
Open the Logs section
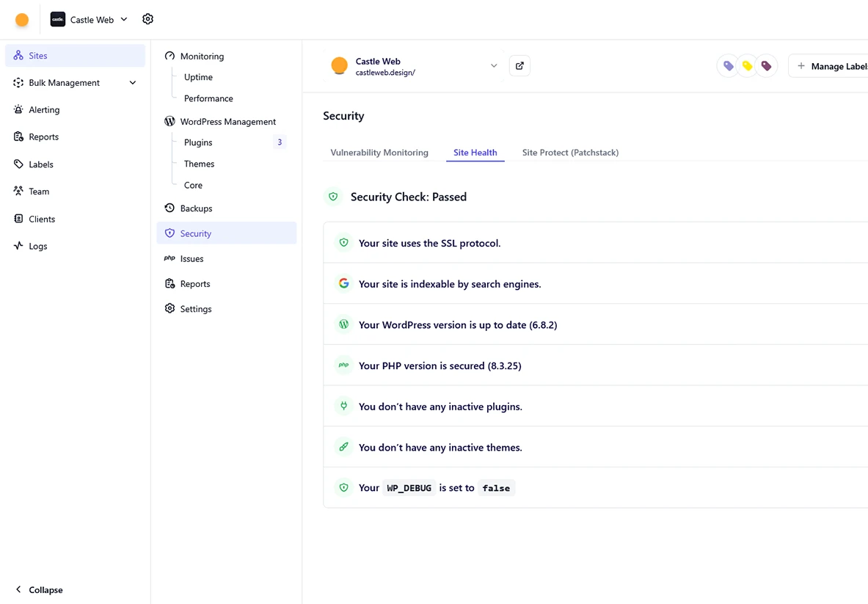point(35,246)
